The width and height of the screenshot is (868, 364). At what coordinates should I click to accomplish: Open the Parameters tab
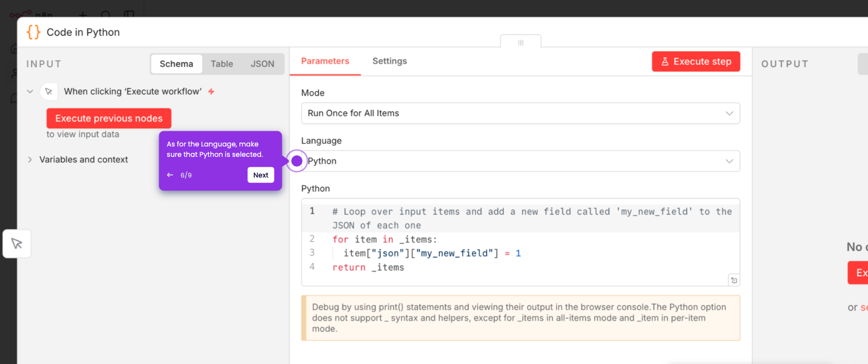point(325,61)
